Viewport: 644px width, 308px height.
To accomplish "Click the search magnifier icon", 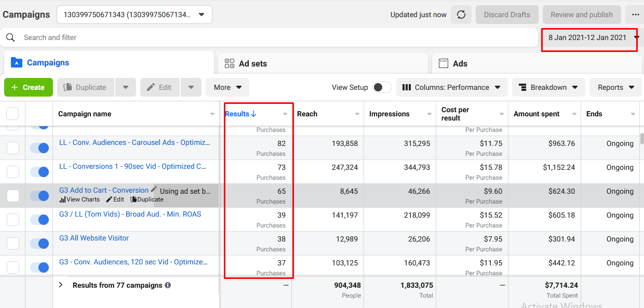I will (x=10, y=37).
